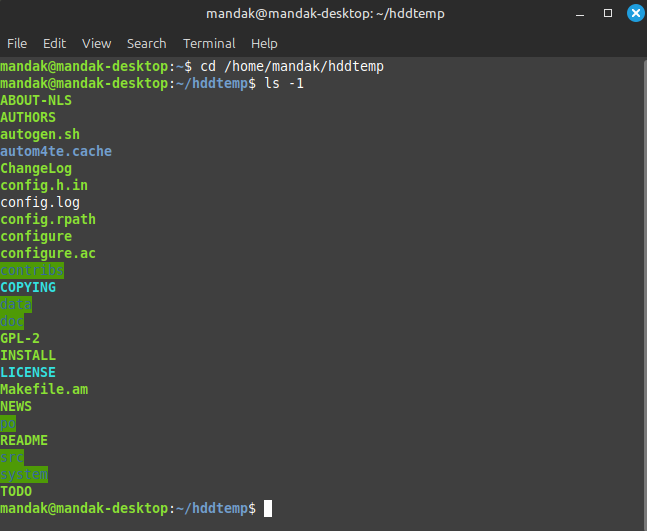Minimize the terminal window
Screen dimensions: 647x531
click(580, 14)
